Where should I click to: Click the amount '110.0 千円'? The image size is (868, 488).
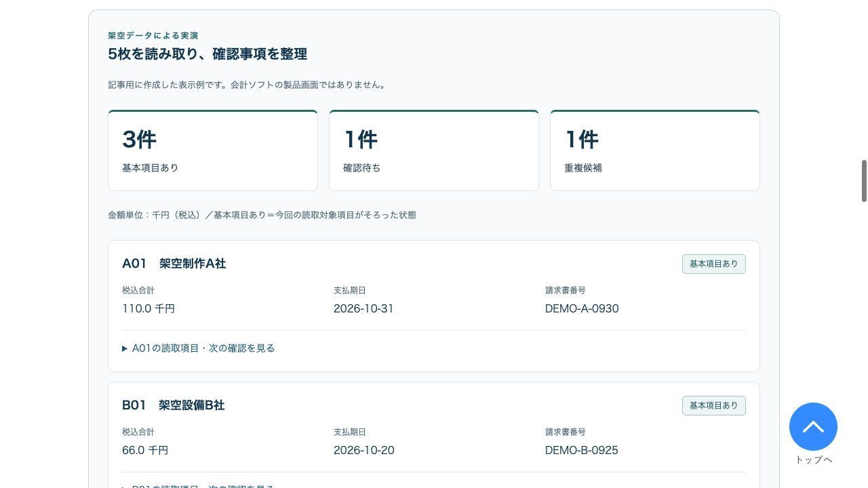149,308
